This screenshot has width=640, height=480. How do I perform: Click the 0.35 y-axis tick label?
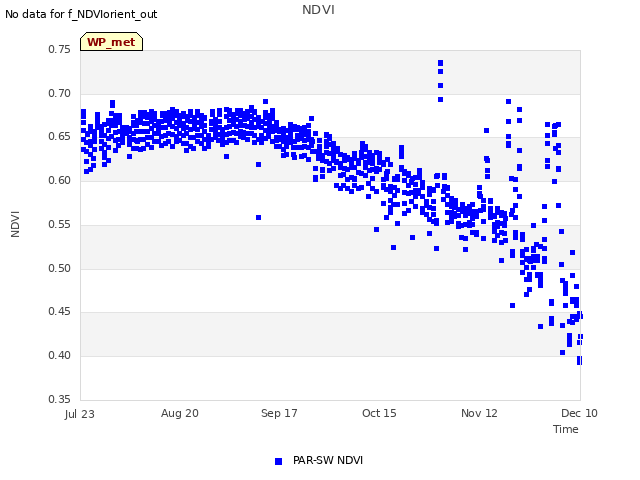60,399
